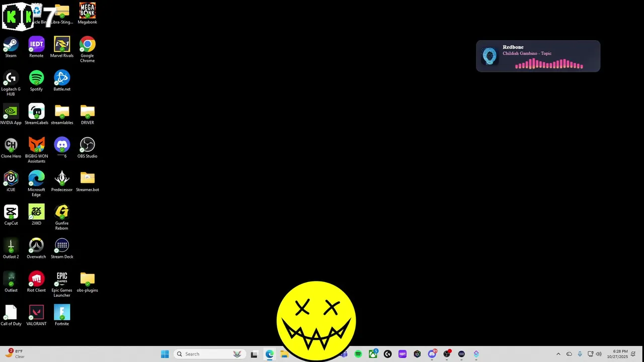
Task: Expand the hidden system tray icons
Action: click(558, 354)
